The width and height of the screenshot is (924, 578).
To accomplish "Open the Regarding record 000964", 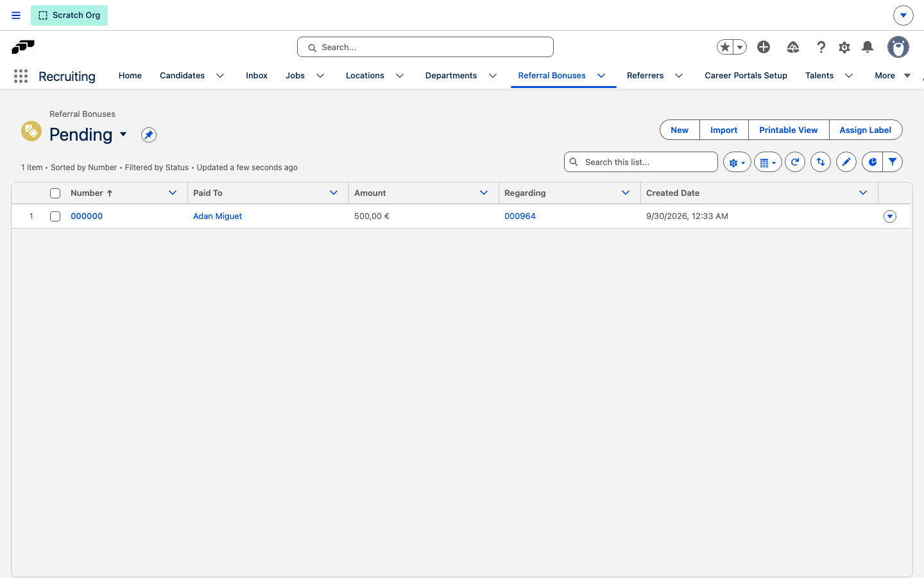I will click(x=520, y=216).
